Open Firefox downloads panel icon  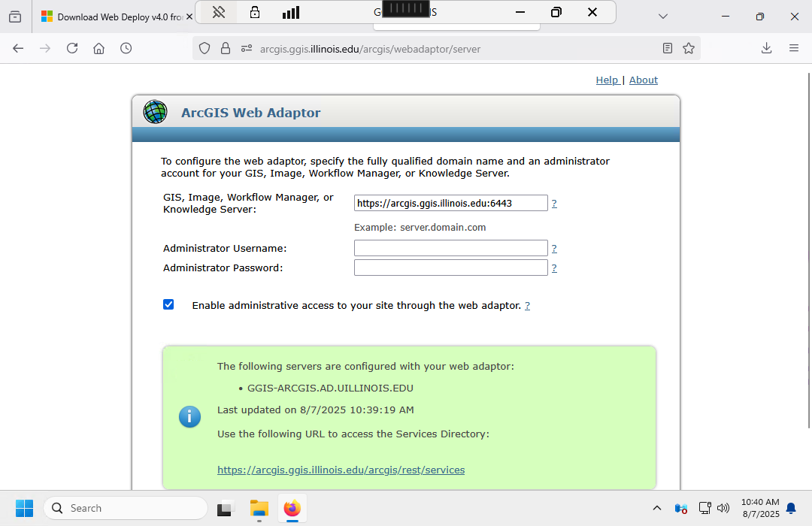click(766, 48)
